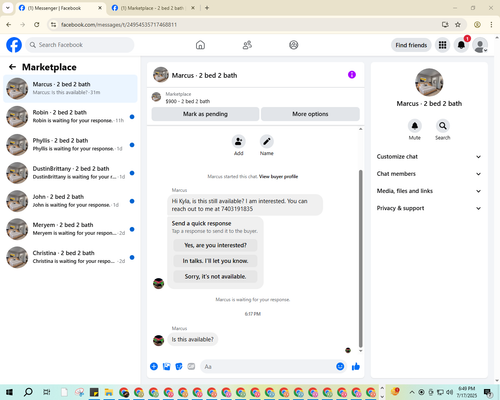Click Mark as pending button
The width and height of the screenshot is (500, 400).
tap(205, 114)
